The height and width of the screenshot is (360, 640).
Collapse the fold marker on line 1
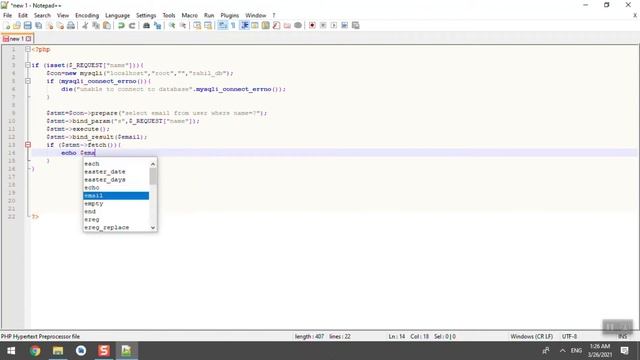[28, 49]
